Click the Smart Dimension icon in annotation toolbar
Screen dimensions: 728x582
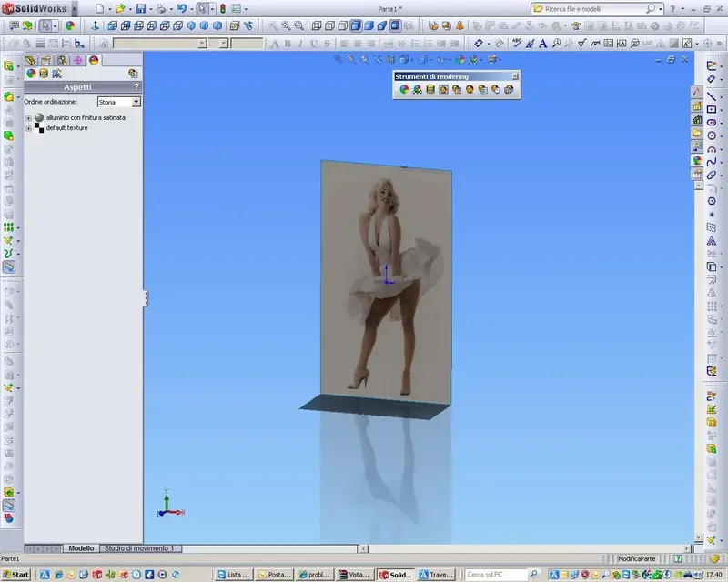479,43
